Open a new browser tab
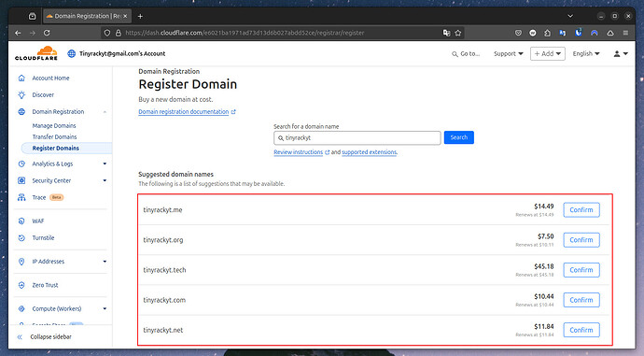Viewport: 644px width, 356px height. 140,16
